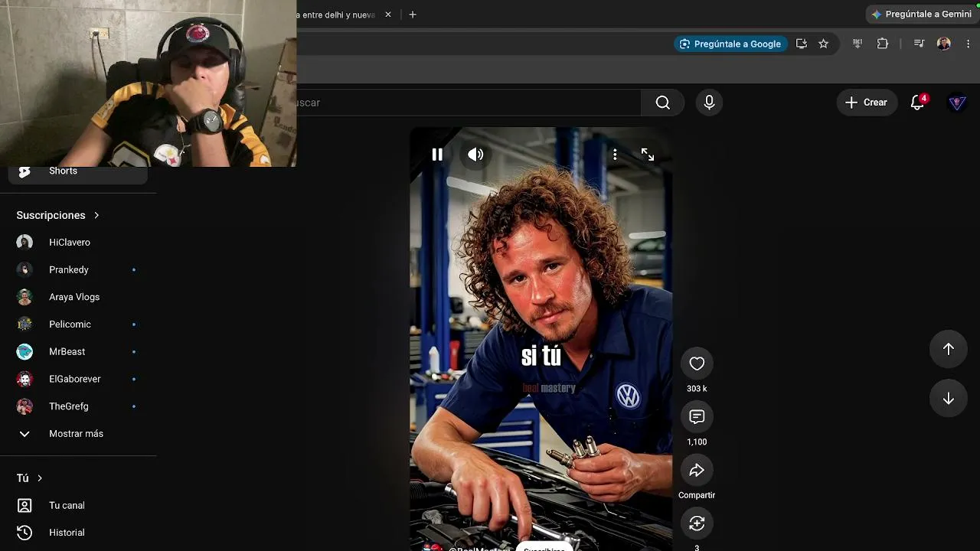The height and width of the screenshot is (551, 980).
Task: Open the Chrome profile avatar
Action: (x=944, y=44)
